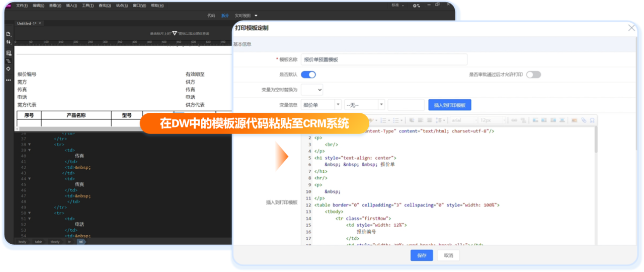Image resolution: width=644 pixels, height=272 pixels.
Task: Open the 插入(I) menu
Action: (71, 6)
